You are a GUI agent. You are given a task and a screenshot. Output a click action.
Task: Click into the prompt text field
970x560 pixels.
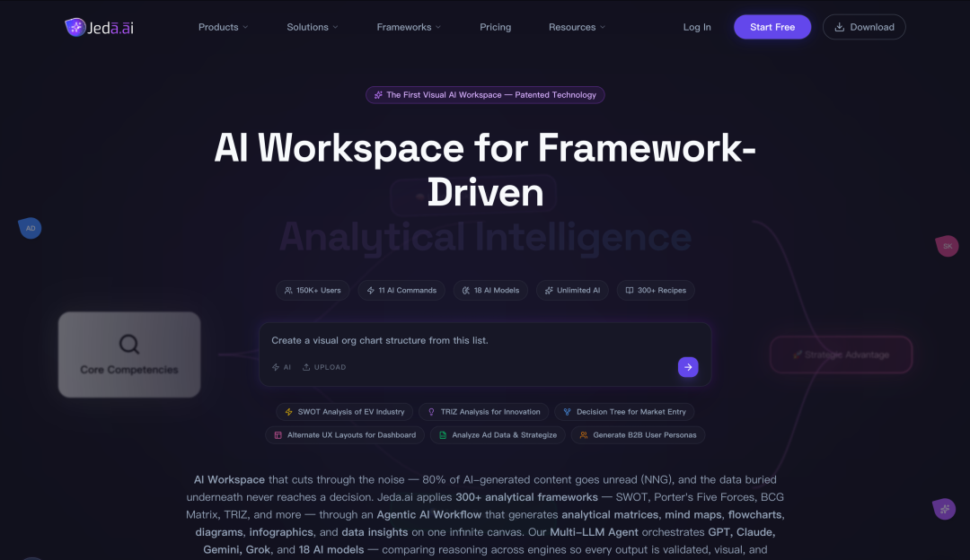(x=485, y=340)
